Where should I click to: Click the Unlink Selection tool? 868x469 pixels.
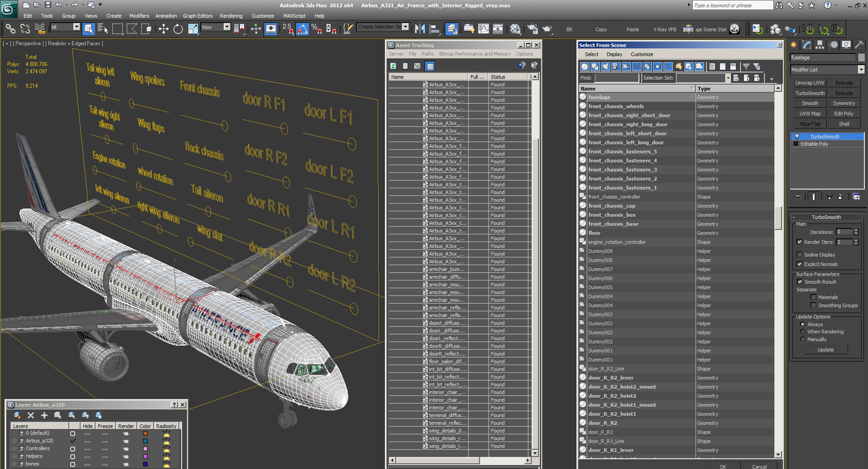25,28
